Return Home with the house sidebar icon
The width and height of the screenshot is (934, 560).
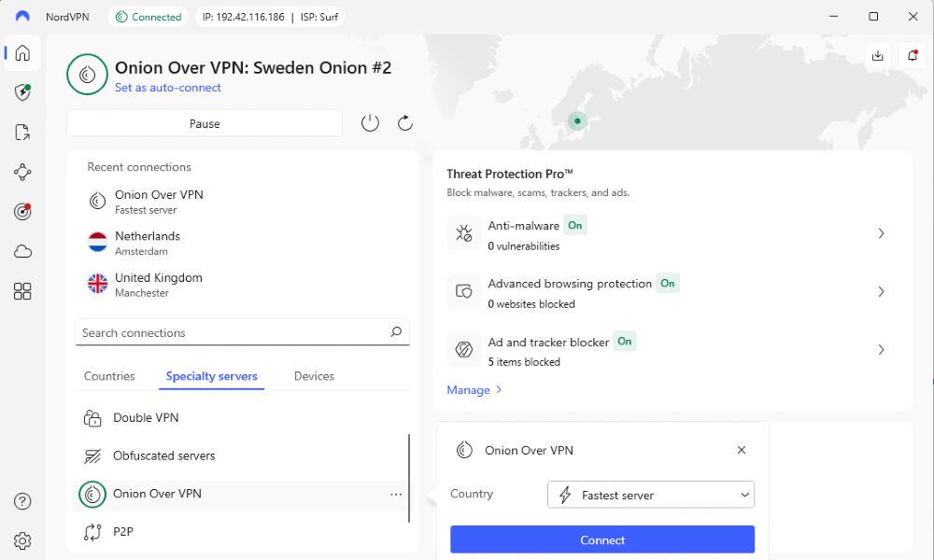click(22, 53)
